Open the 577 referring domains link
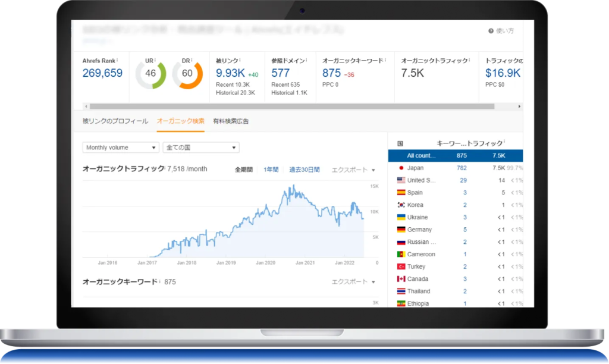Screen dimensions: 609x364 (280, 73)
